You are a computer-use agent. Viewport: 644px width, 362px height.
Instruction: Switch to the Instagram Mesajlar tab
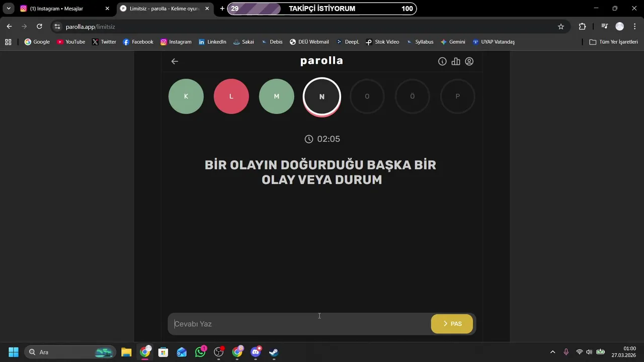click(64, 9)
